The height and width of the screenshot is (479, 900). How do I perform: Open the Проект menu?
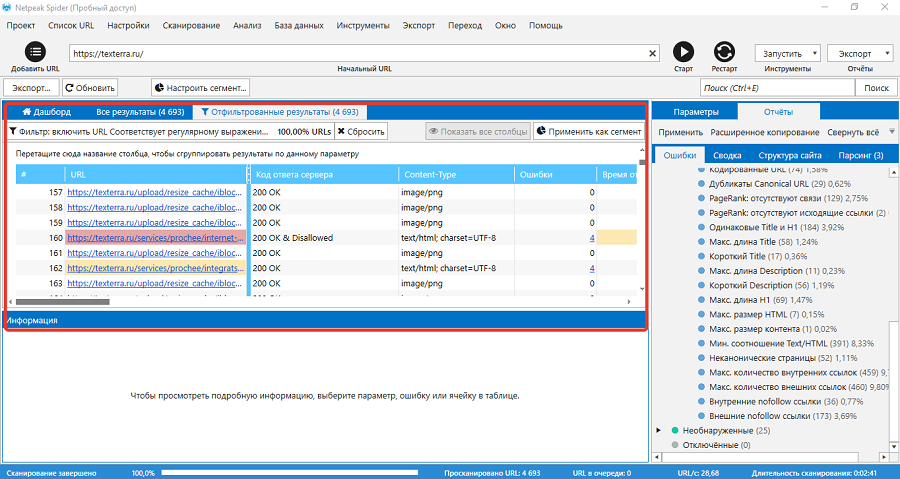pyautogui.click(x=21, y=25)
